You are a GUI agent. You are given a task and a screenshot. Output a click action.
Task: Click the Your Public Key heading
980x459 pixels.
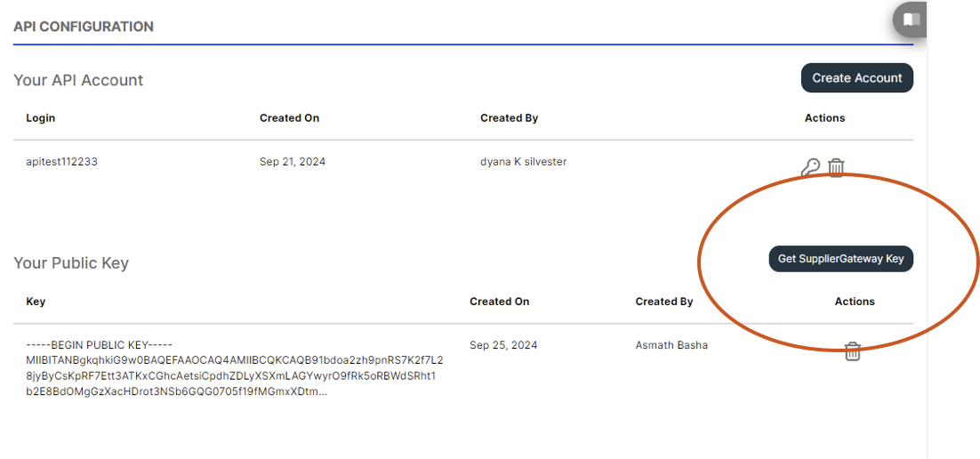tap(70, 263)
